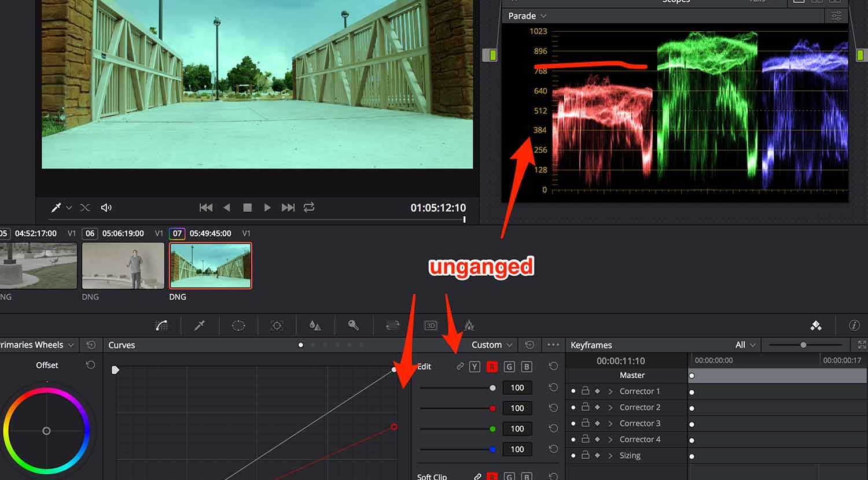The height and width of the screenshot is (480, 868).
Task: Open the scopes settings icon
Action: [836, 16]
